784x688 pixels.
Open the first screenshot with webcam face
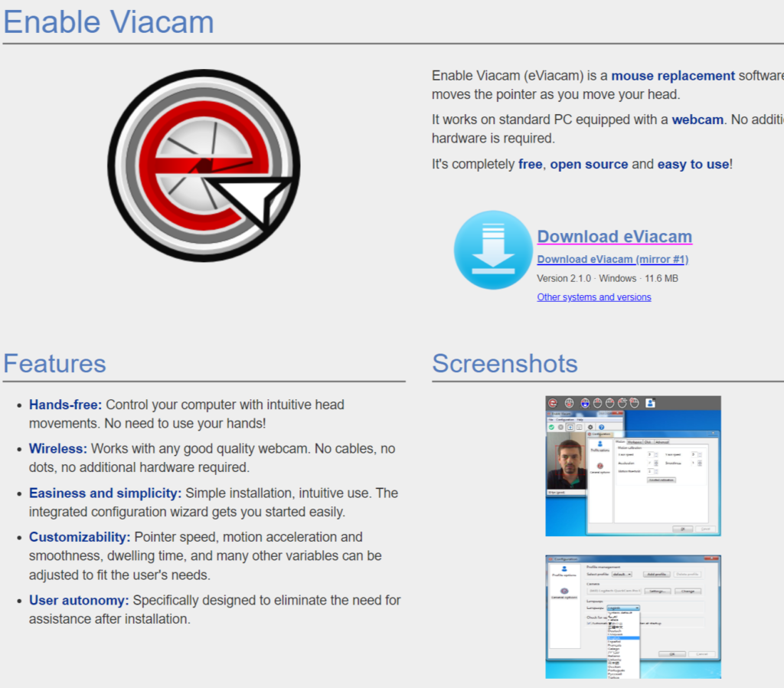coord(632,466)
